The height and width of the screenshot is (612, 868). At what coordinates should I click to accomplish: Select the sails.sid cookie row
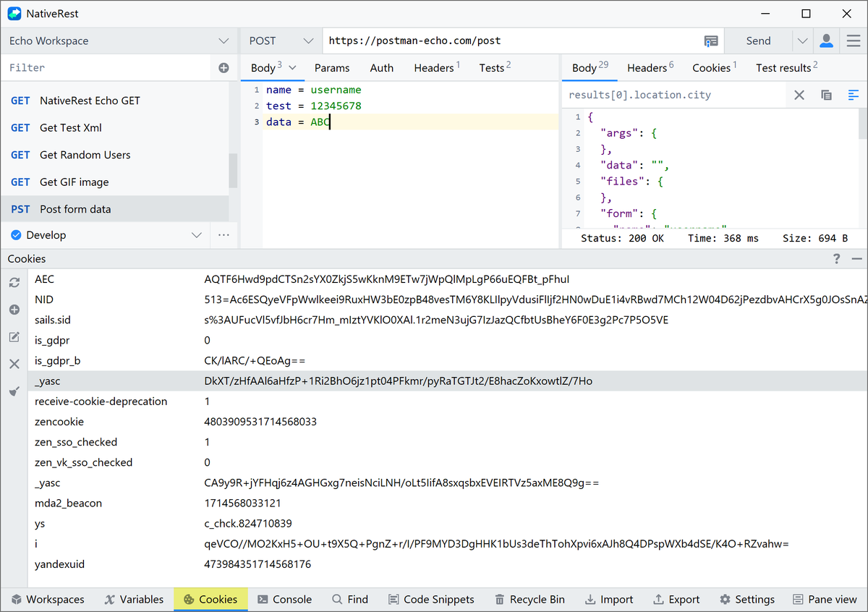coord(448,320)
